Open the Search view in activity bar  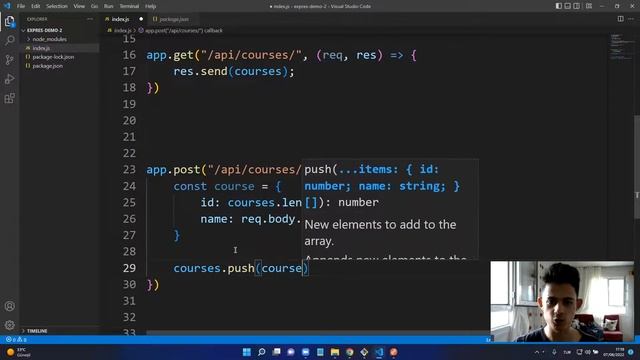click(9, 40)
